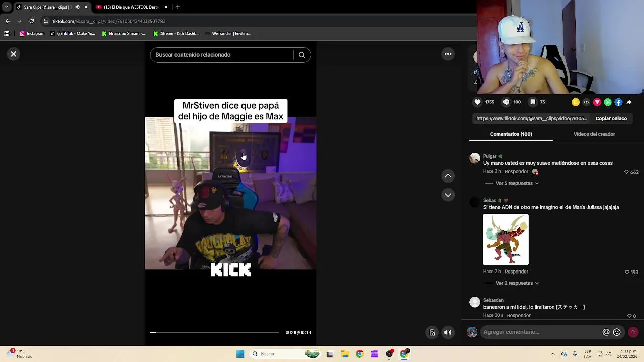Open Sebastian's profile name

pos(493,300)
